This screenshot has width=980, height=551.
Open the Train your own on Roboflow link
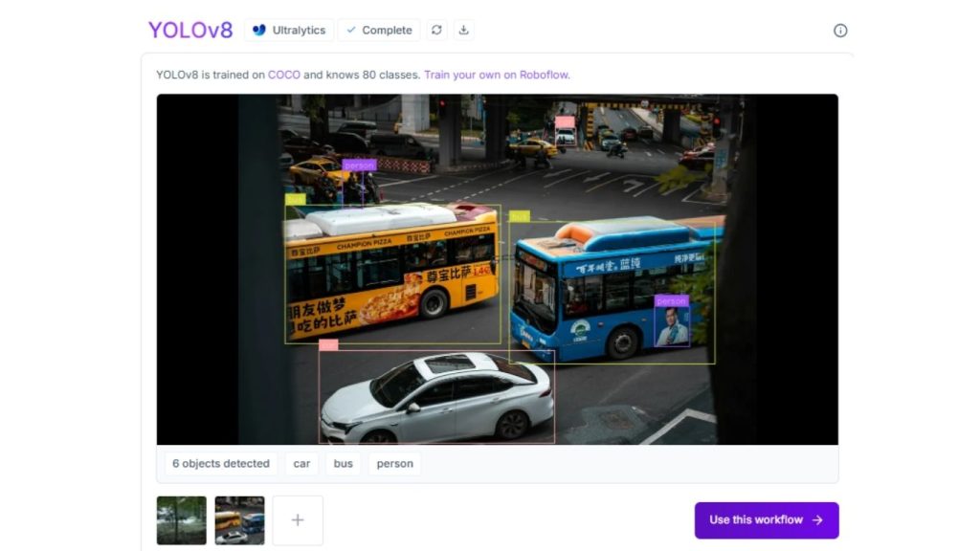click(x=497, y=74)
